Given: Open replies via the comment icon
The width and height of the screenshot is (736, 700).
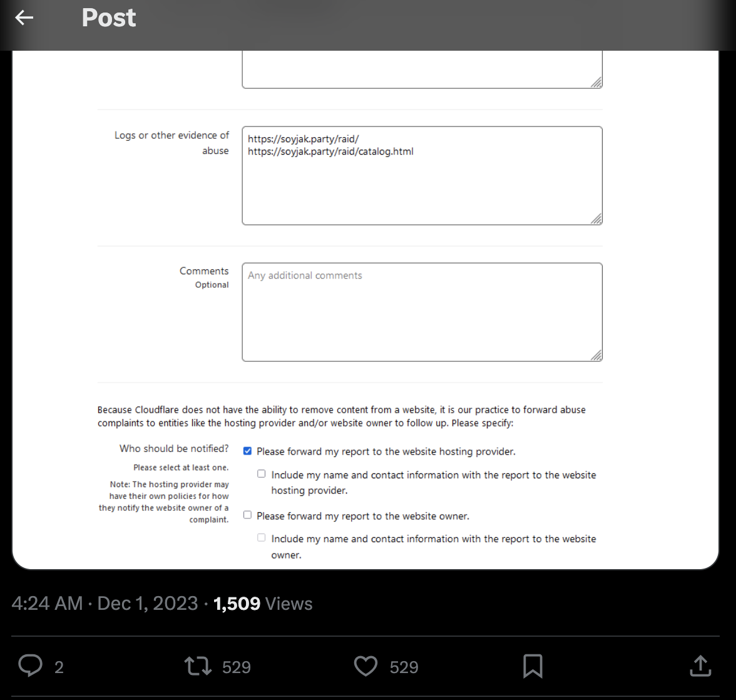Looking at the screenshot, I should [30, 666].
